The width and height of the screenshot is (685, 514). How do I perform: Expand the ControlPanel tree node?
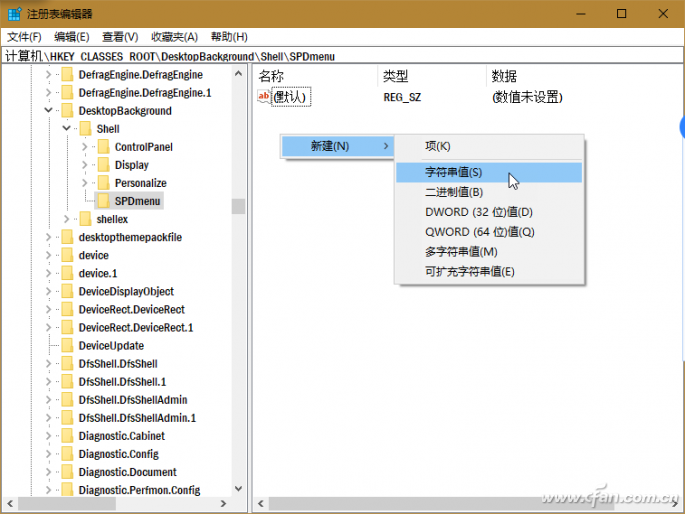(85, 147)
